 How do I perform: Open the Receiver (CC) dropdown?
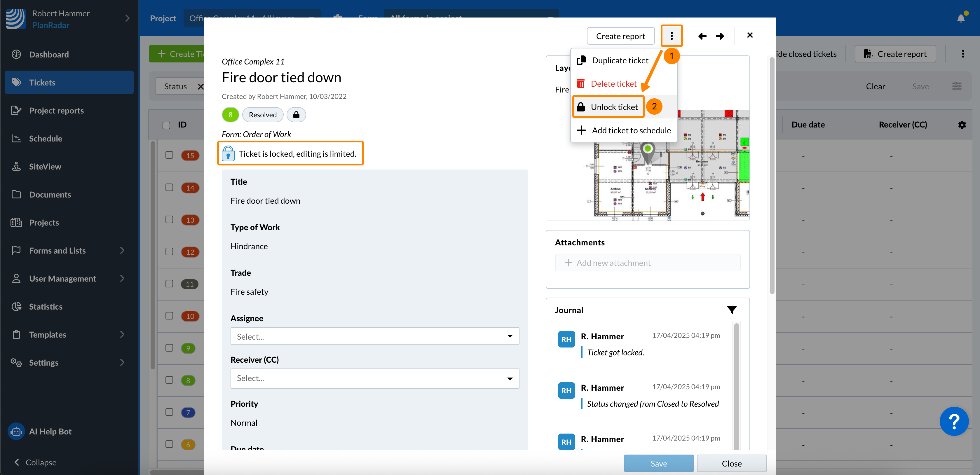tap(374, 378)
